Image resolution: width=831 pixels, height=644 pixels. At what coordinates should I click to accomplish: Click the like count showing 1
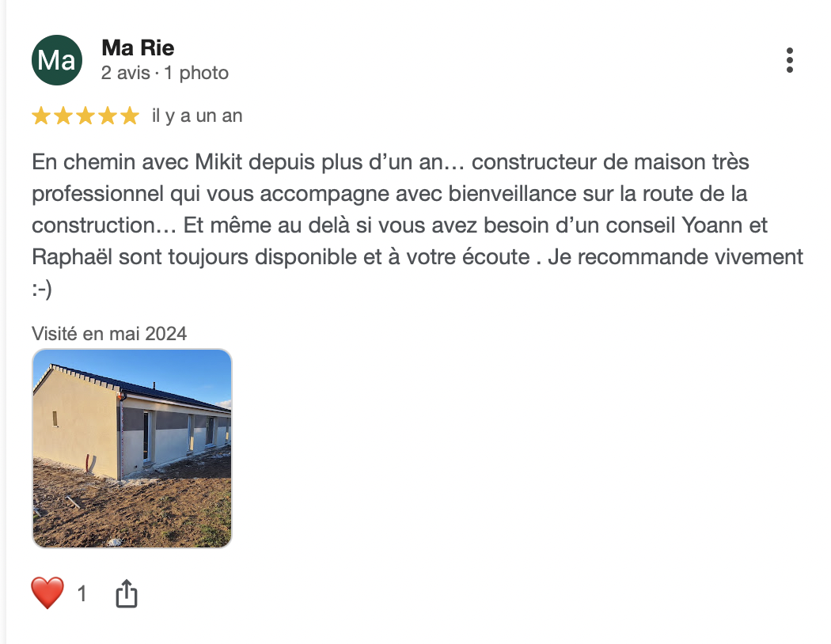[82, 593]
